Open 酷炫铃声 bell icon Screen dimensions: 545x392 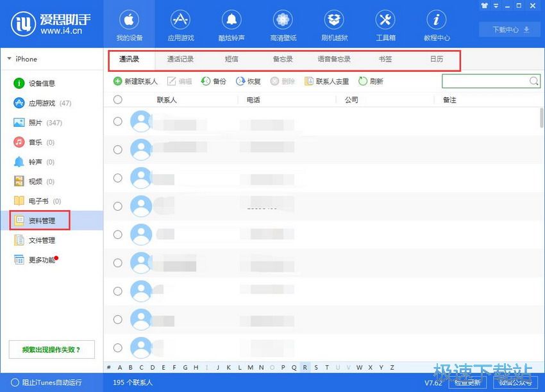[x=231, y=20]
